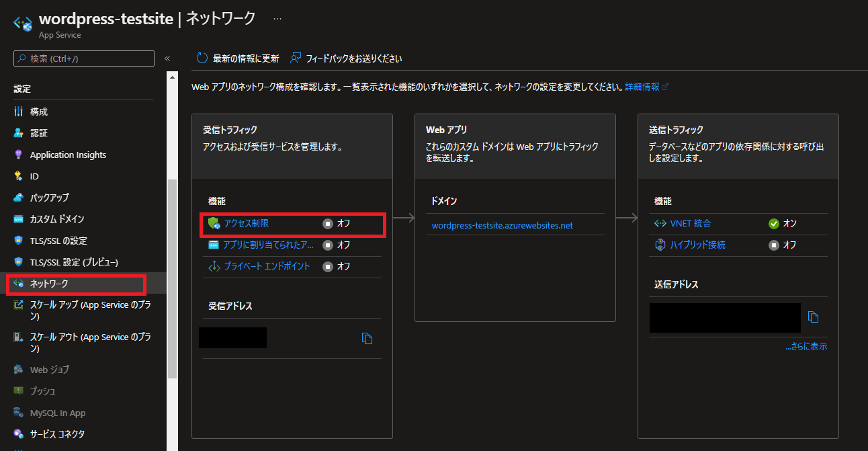
Task: Click the App Service logo icon
Action: point(24,23)
